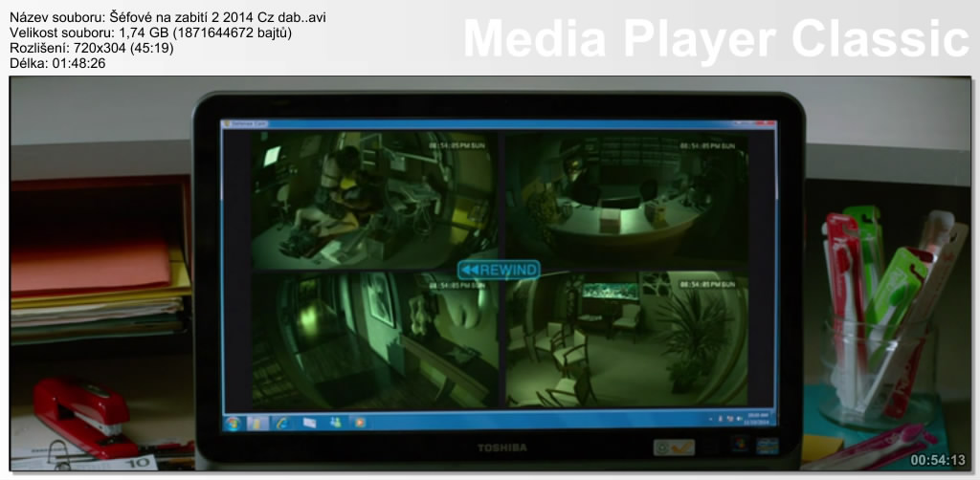The width and height of the screenshot is (980, 480).
Task: Select the bottom-right waiting room camera feed
Action: [625, 340]
